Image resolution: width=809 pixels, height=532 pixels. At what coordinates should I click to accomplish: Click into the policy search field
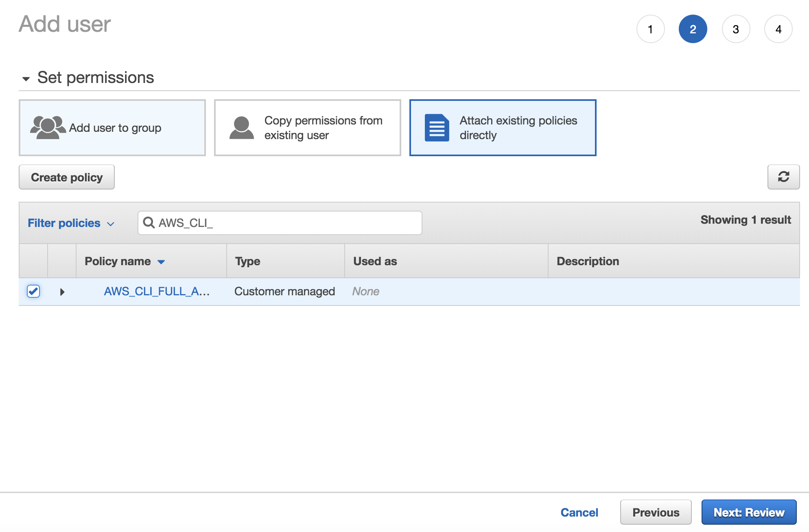click(285, 222)
